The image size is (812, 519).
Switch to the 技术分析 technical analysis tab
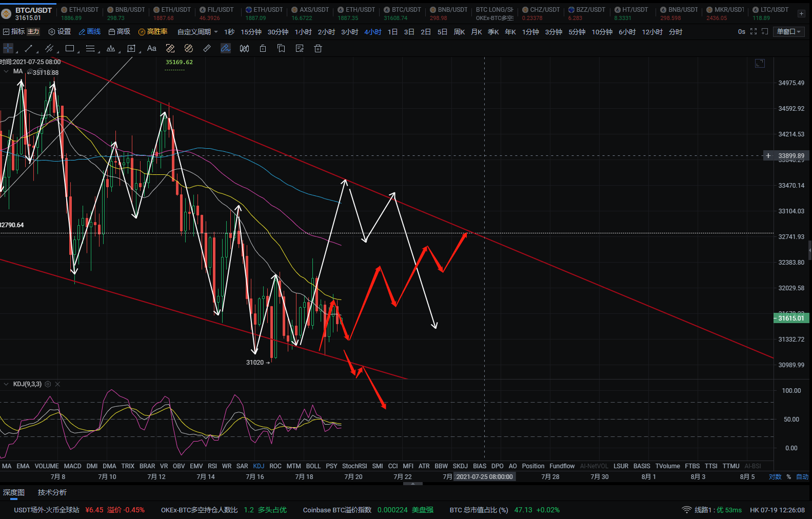(52, 492)
